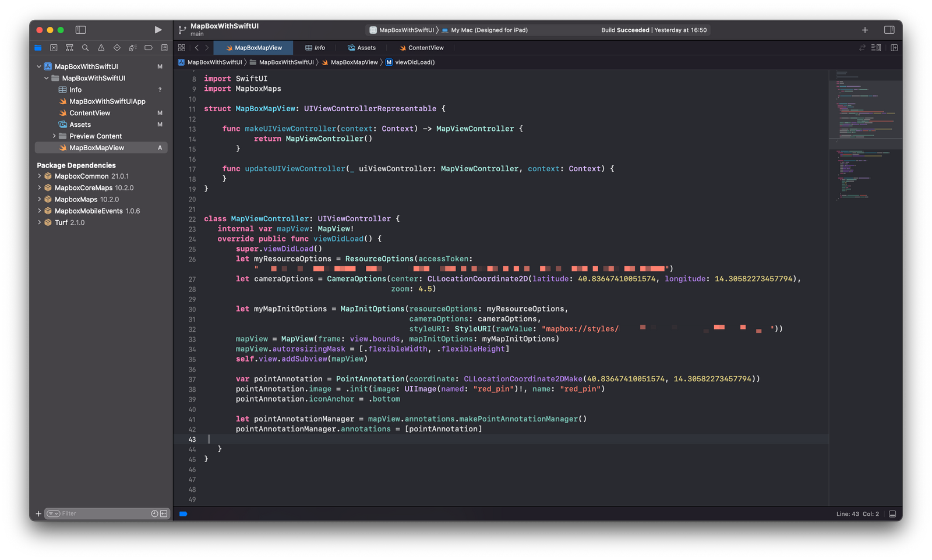Expand the Preview Content folder
932x560 pixels.
click(54, 136)
